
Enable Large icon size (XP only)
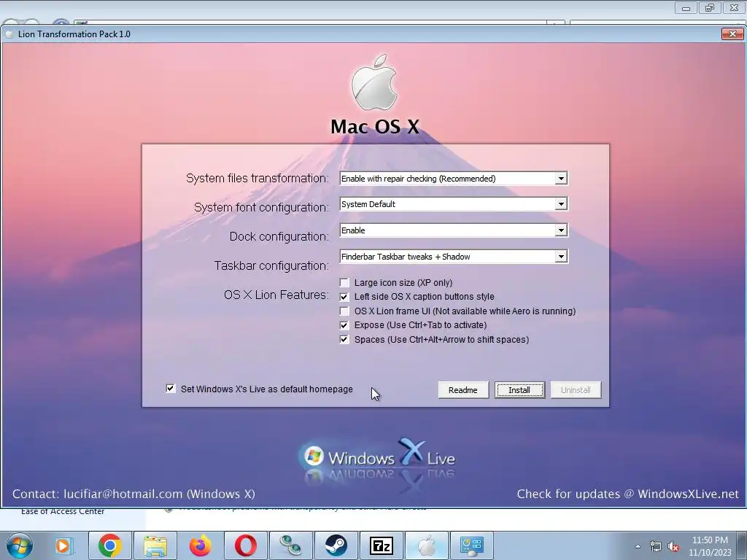(x=344, y=282)
